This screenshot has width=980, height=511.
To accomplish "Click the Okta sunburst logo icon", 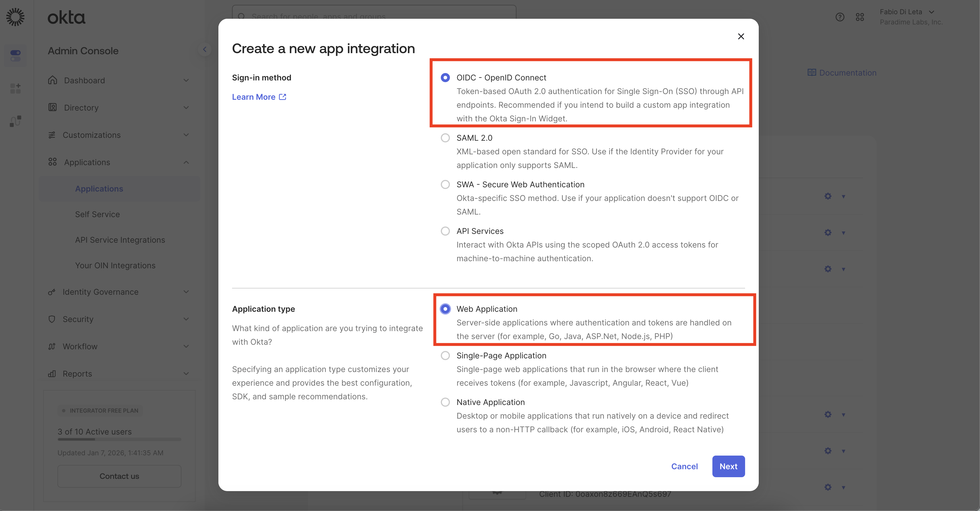I will click(15, 17).
